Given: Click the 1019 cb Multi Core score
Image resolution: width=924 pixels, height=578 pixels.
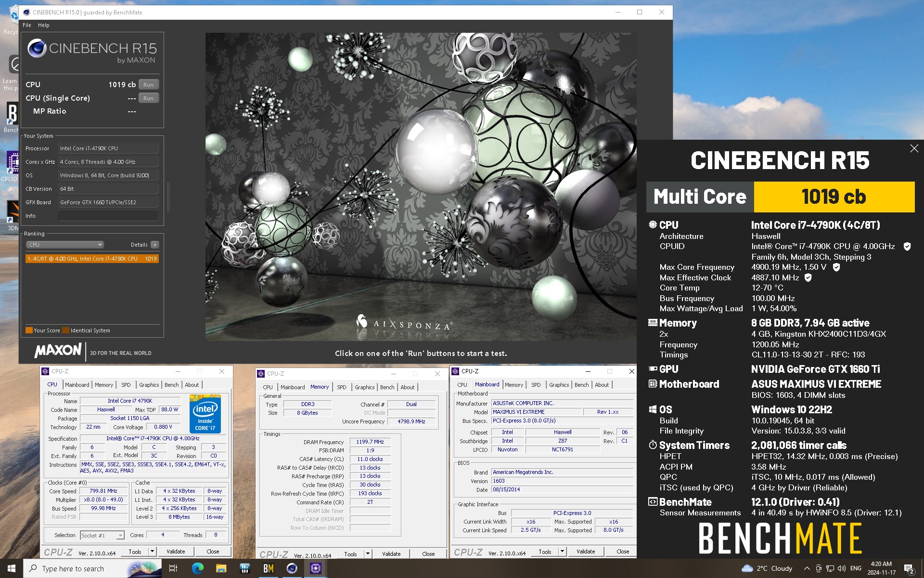Looking at the screenshot, I should pos(834,197).
